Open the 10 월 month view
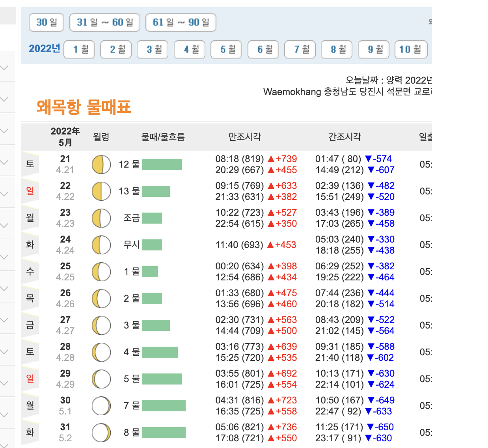This screenshot has width=488, height=448. click(x=411, y=50)
